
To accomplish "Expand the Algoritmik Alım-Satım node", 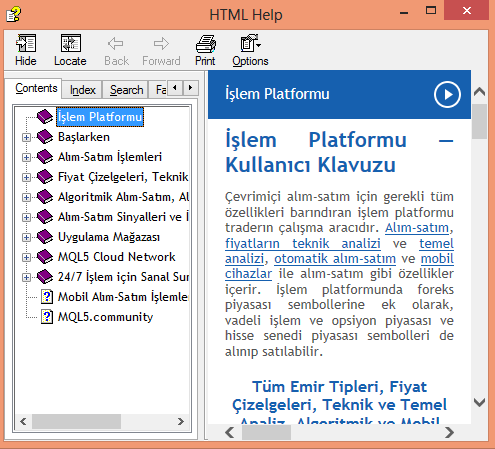I will point(26,197).
